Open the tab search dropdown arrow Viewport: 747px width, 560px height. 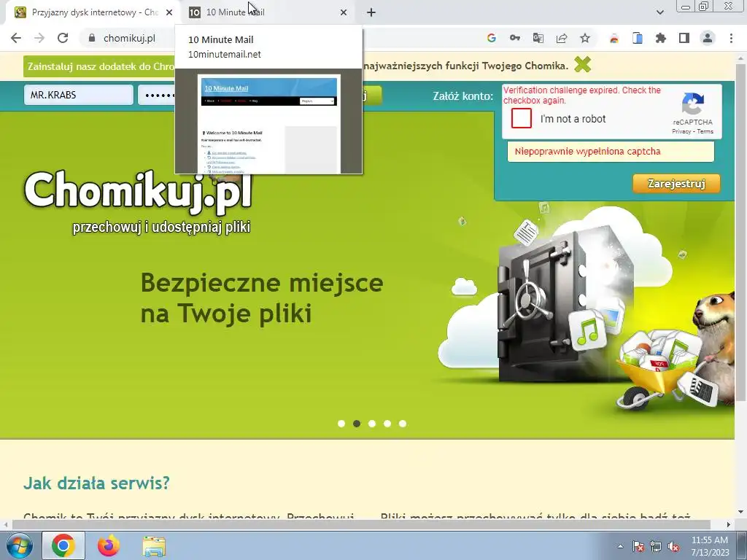point(659,12)
